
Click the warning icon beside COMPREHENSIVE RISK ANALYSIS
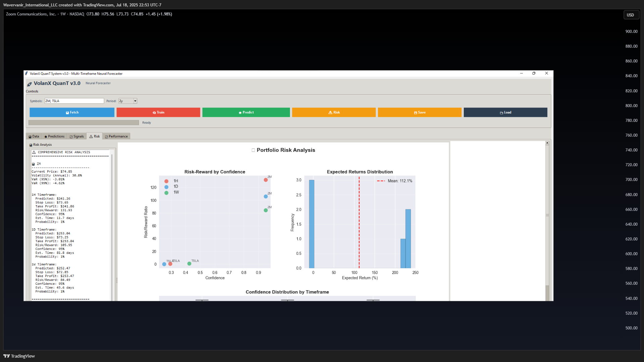coord(34,152)
